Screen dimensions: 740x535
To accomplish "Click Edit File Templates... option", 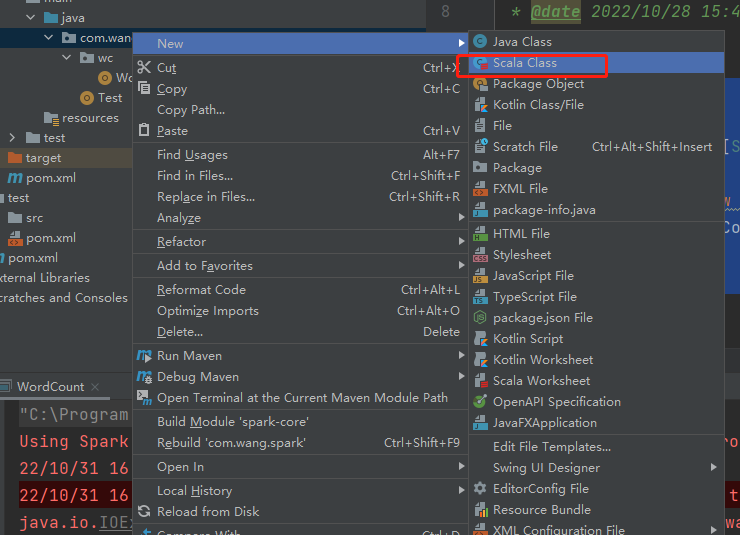I will pyautogui.click(x=551, y=447).
